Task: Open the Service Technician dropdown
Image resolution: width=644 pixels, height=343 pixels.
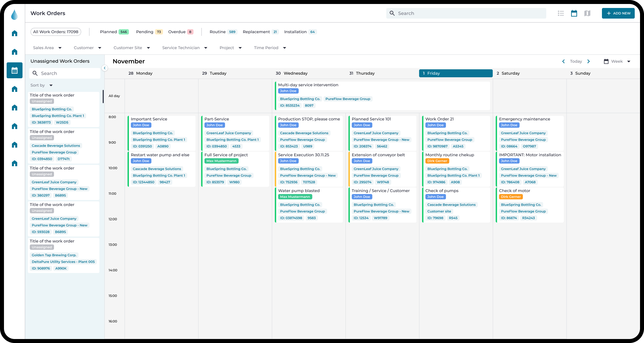Action: (x=185, y=48)
